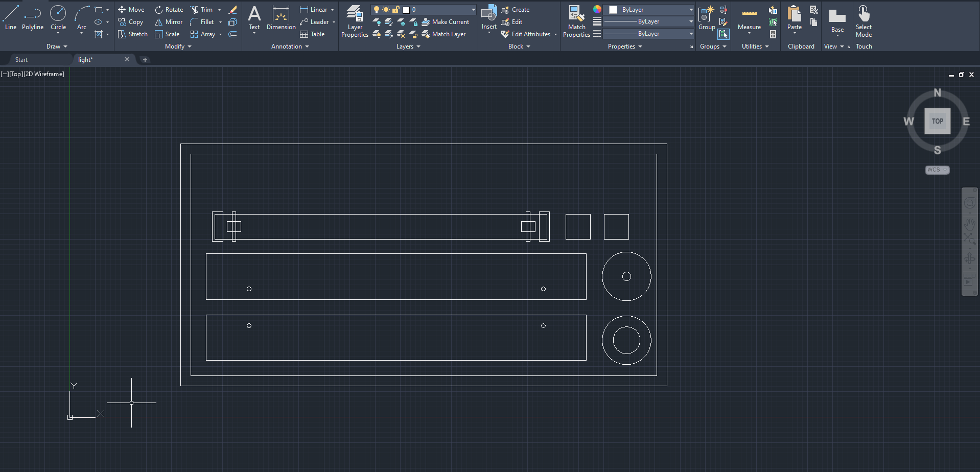Click the Measure ruler icon
The image size is (980, 472).
coord(749,14)
